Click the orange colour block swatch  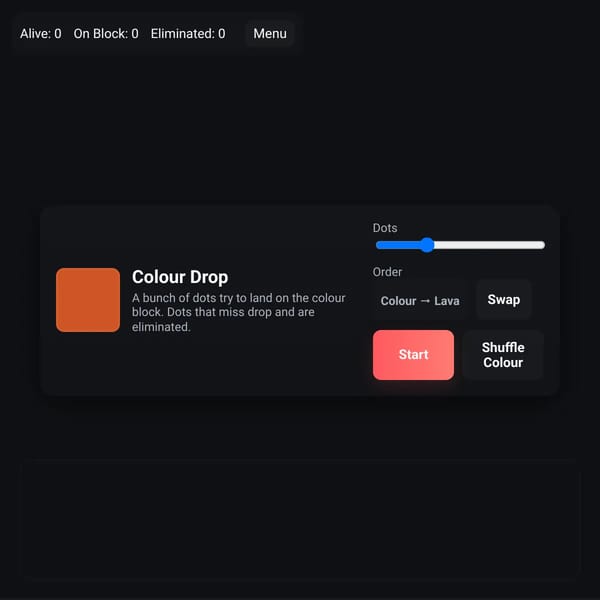pos(88,300)
